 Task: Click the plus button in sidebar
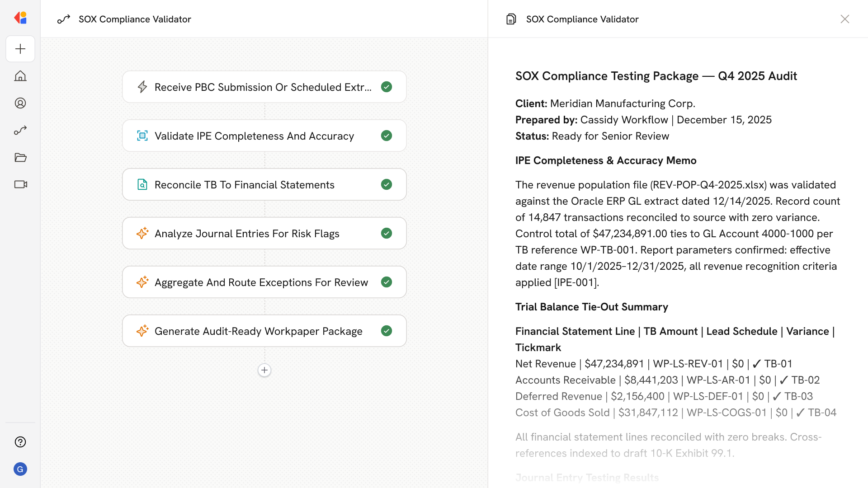tap(20, 49)
